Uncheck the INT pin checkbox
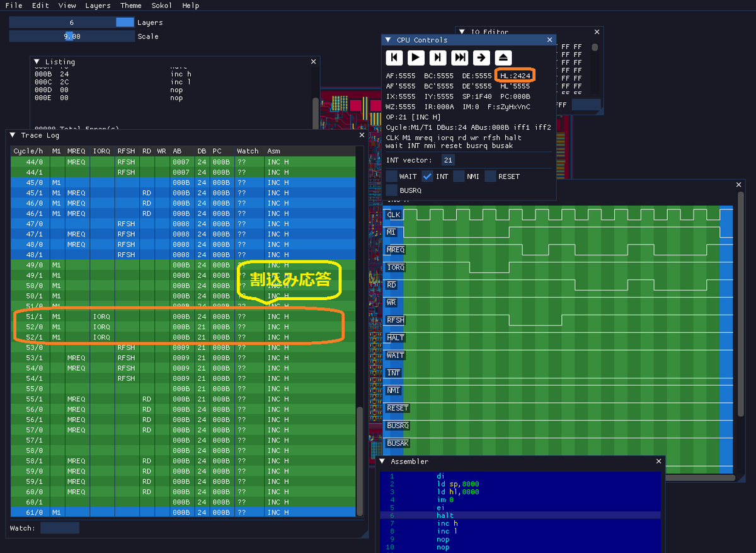This screenshot has width=756, height=553. 428,177
